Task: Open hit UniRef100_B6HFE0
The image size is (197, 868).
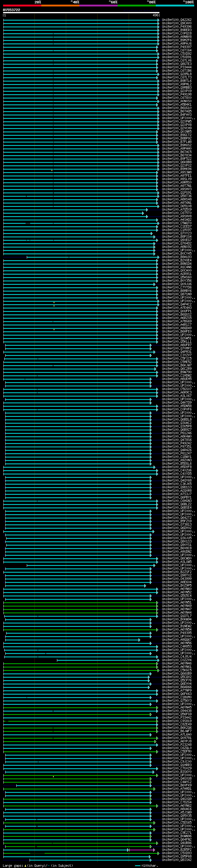Action: click(176, 331)
